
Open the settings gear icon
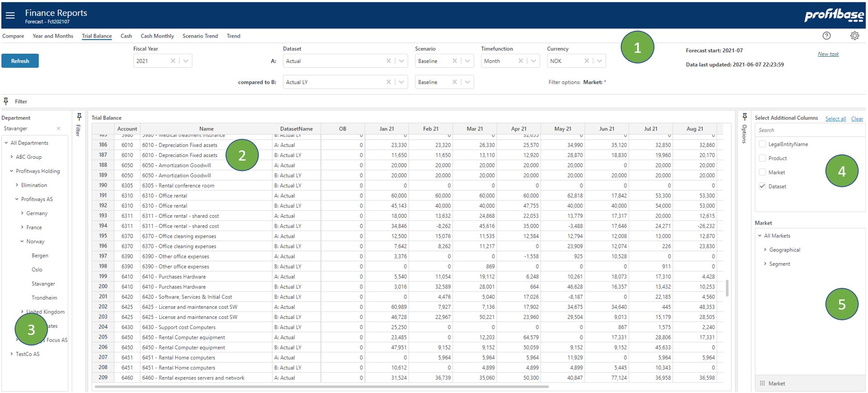(x=854, y=36)
